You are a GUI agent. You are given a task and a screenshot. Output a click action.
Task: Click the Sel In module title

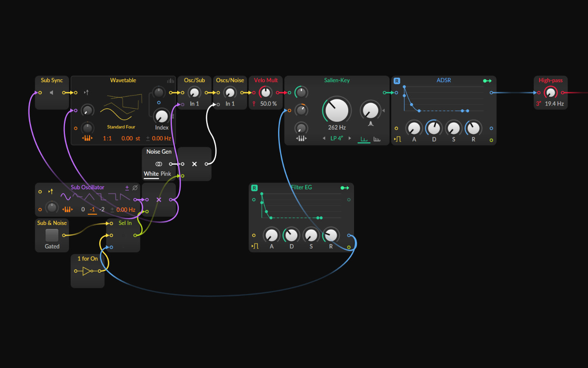click(x=125, y=223)
